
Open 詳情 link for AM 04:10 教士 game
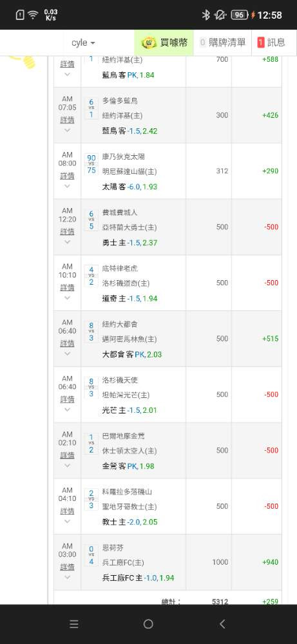(68, 511)
